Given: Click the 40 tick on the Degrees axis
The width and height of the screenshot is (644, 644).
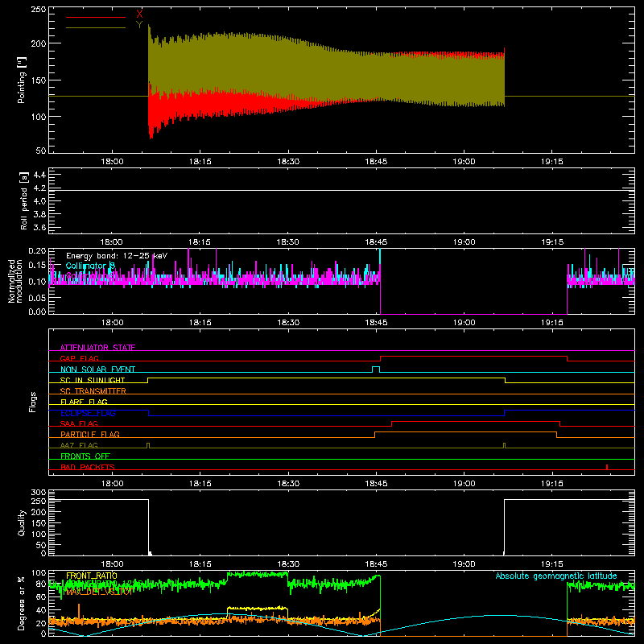Looking at the screenshot, I should (41, 610).
